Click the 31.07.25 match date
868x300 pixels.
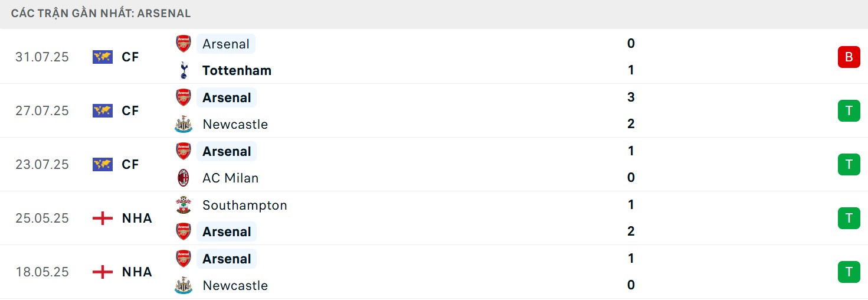[x=42, y=57]
